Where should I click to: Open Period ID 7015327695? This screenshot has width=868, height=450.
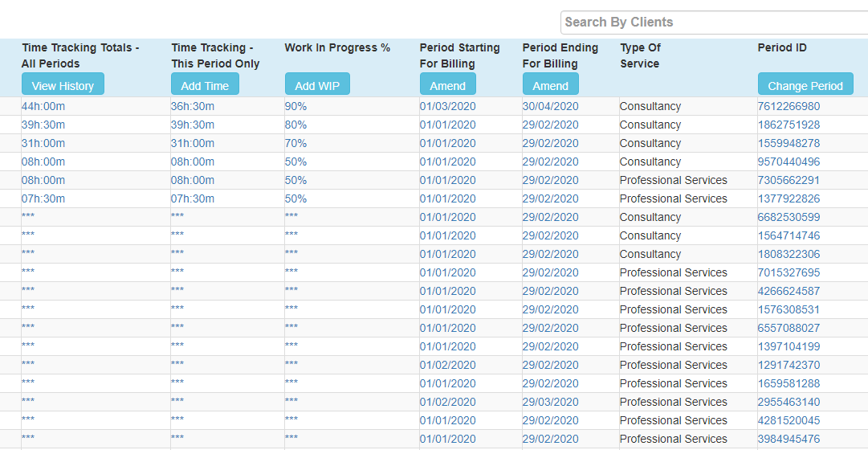(789, 272)
